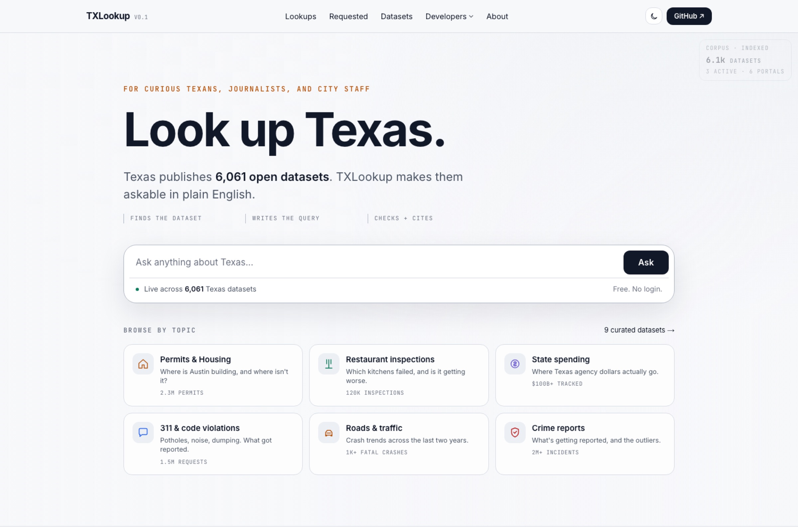Toggle dark mode with the moon icon
The image size is (798, 532).
653,16
